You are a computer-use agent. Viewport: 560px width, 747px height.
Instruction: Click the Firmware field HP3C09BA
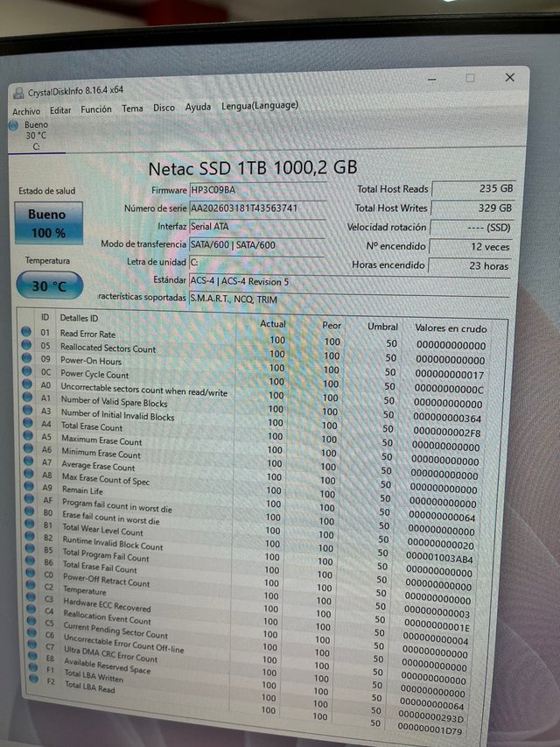tap(257, 190)
